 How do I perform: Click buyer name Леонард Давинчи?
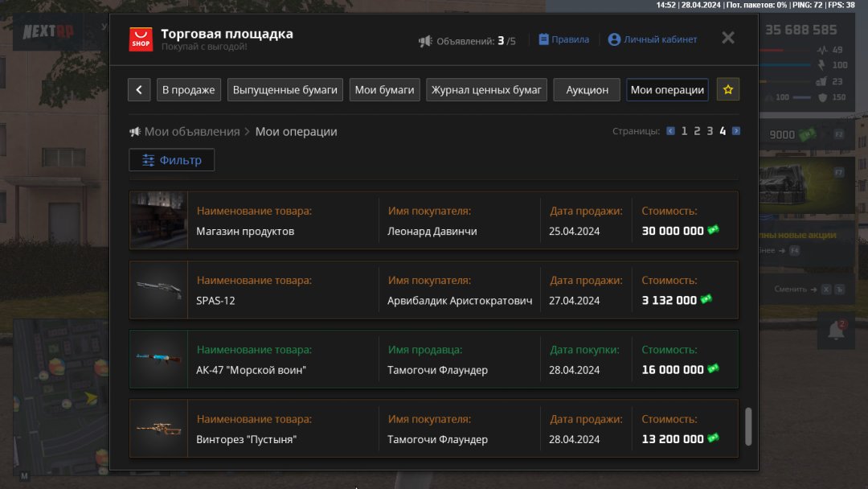point(432,232)
